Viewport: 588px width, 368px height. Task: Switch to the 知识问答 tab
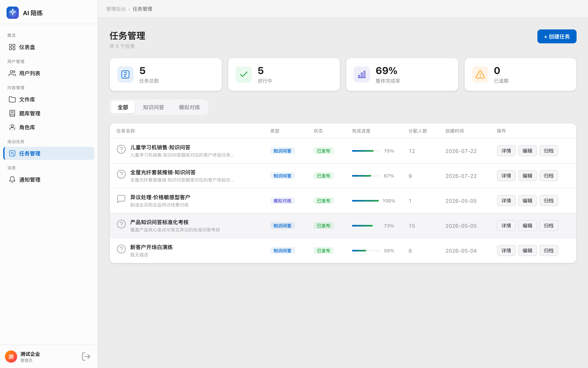(154, 107)
